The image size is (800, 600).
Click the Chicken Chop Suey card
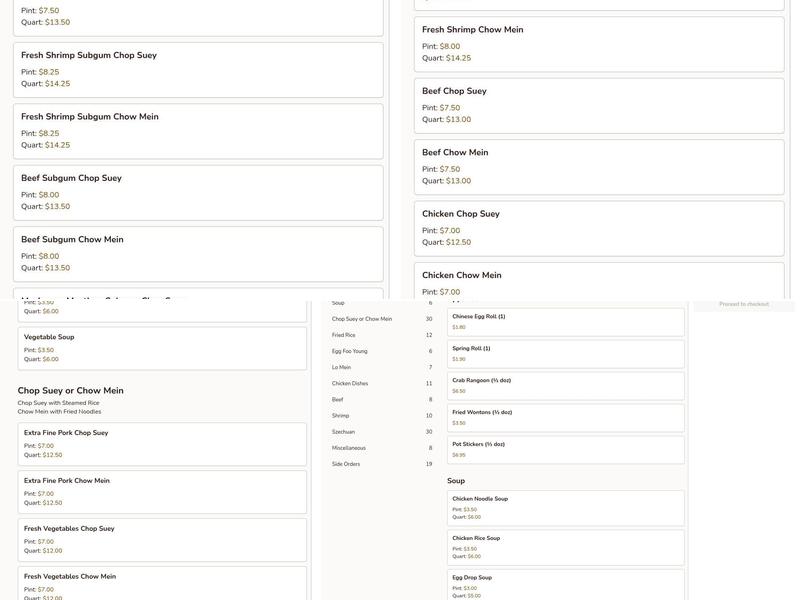point(599,228)
